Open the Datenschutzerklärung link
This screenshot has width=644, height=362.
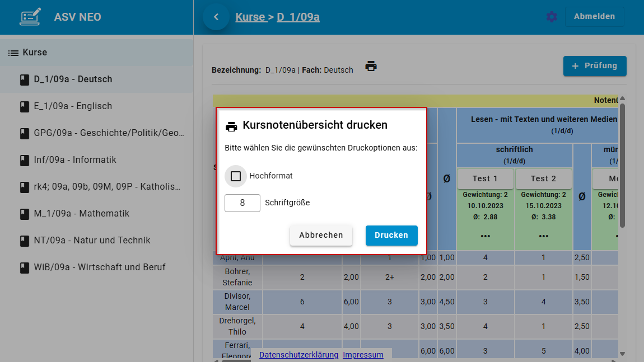tap(298, 355)
